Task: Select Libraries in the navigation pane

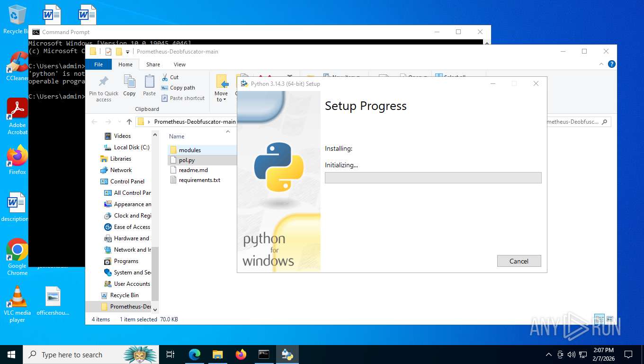Action: pyautogui.click(x=121, y=159)
